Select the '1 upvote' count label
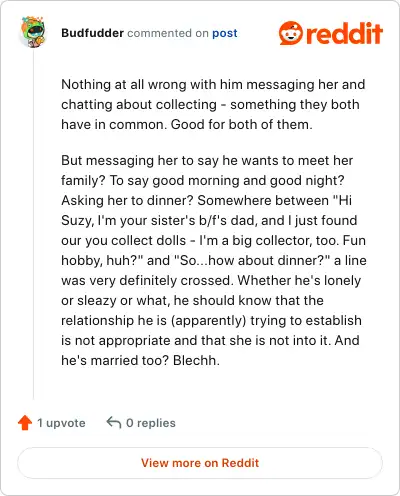400x496 pixels. point(61,423)
